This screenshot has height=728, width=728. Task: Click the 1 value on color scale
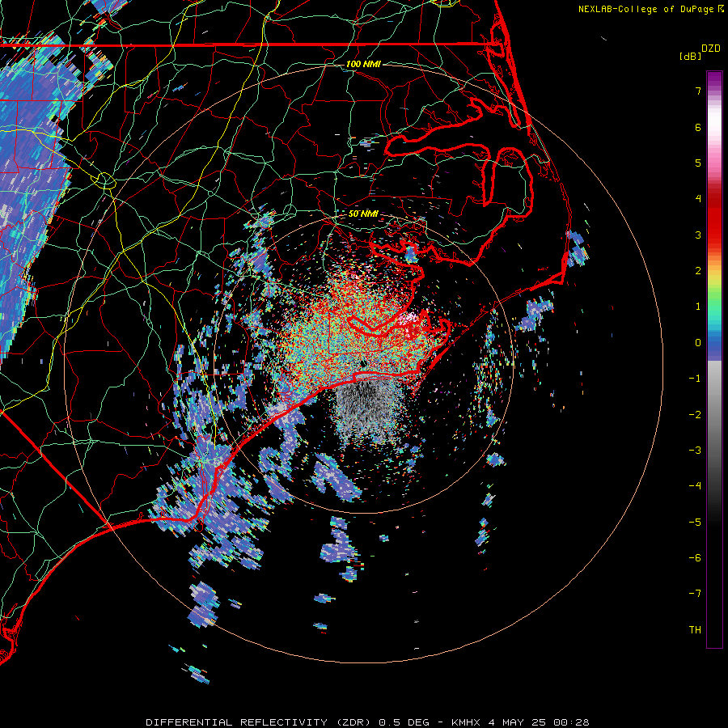[698, 307]
